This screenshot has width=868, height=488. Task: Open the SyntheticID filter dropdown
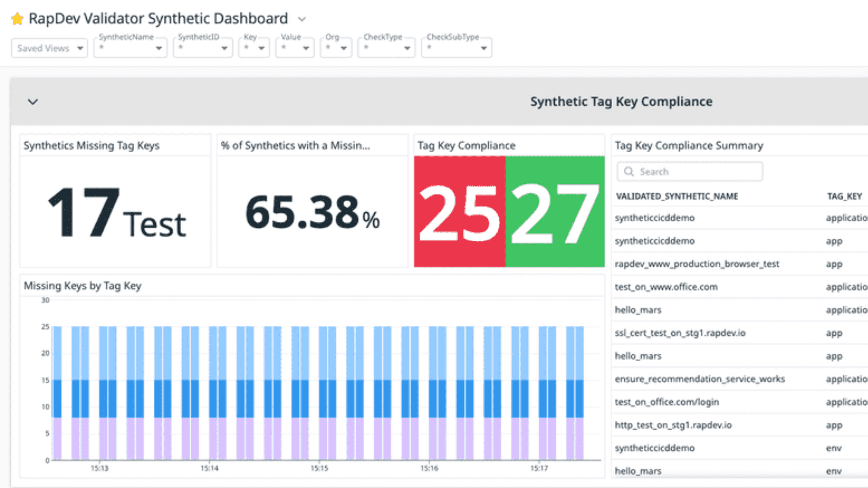(x=203, y=48)
